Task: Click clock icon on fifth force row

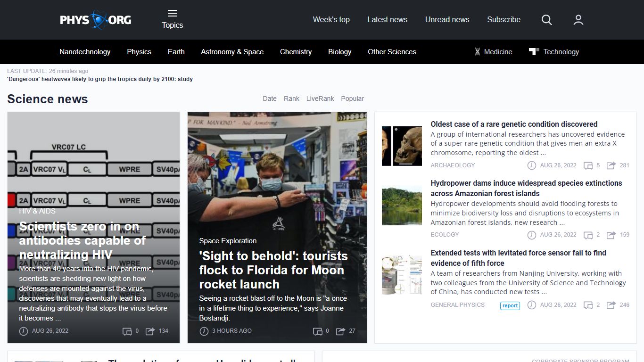Action: click(531, 305)
